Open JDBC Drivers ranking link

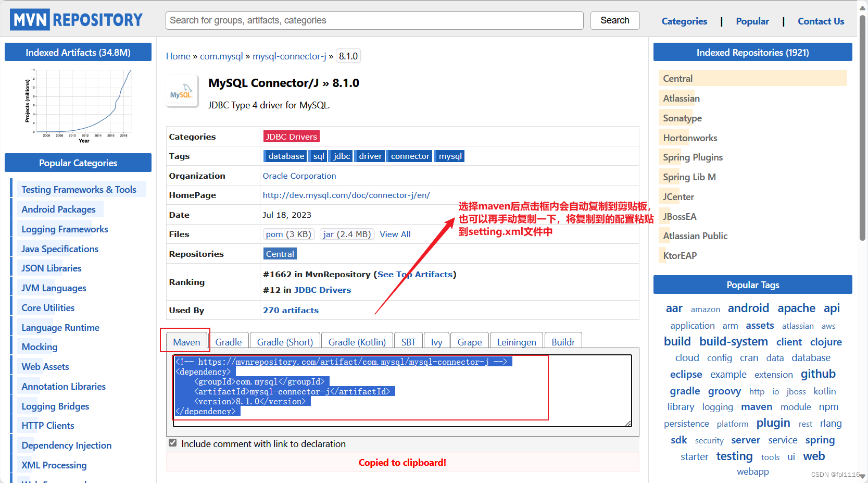pos(322,290)
